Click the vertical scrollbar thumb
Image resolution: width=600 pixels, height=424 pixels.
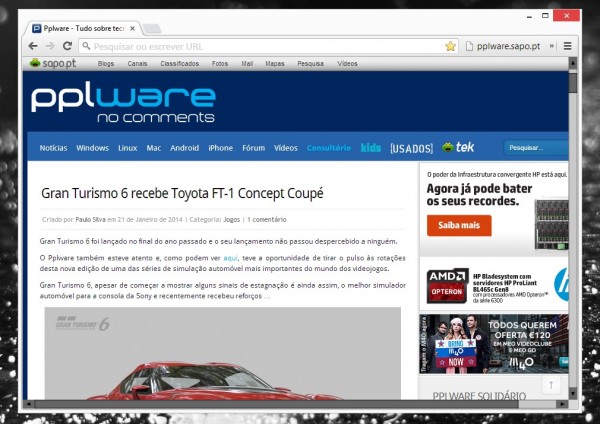click(573, 83)
